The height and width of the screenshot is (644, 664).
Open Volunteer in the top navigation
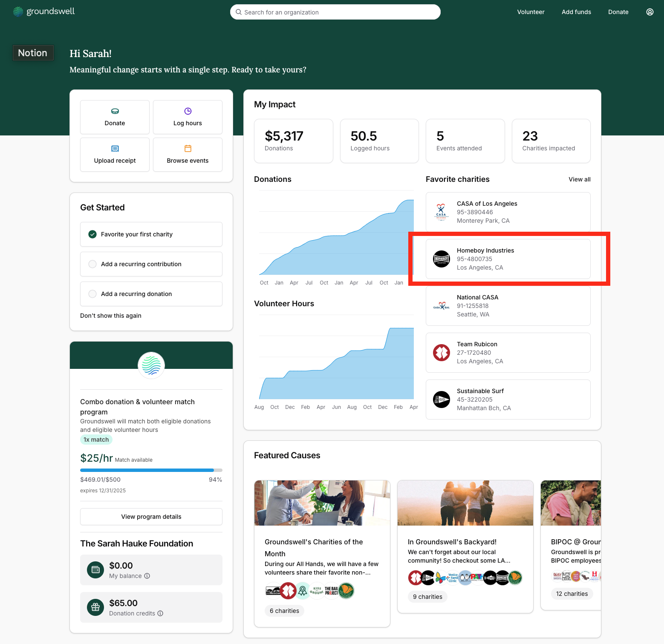point(531,12)
